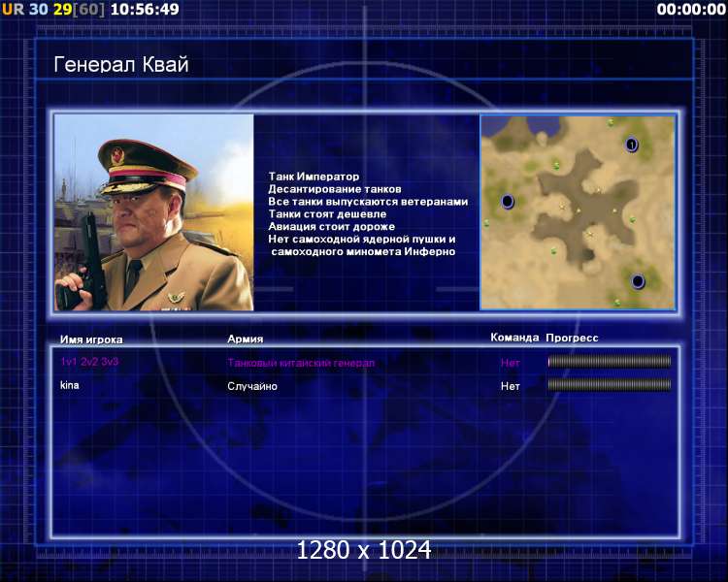Click the 'Армия' column header

pyautogui.click(x=246, y=339)
